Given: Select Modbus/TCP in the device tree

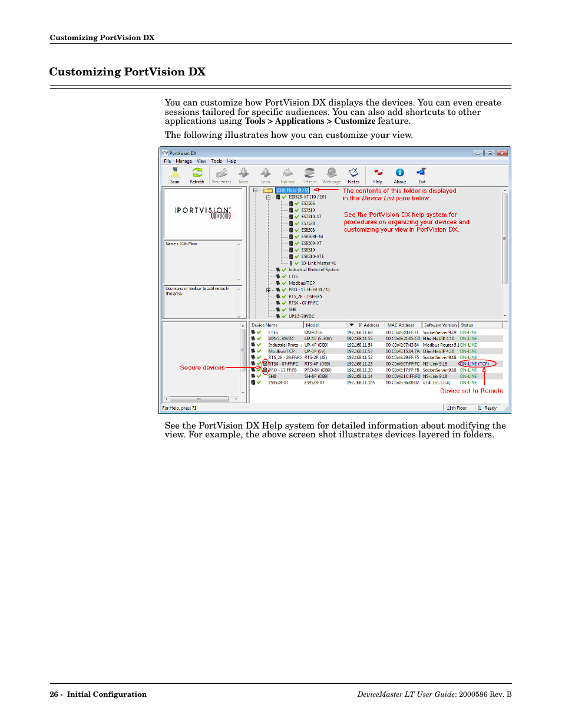Looking at the screenshot, I should tap(302, 283).
